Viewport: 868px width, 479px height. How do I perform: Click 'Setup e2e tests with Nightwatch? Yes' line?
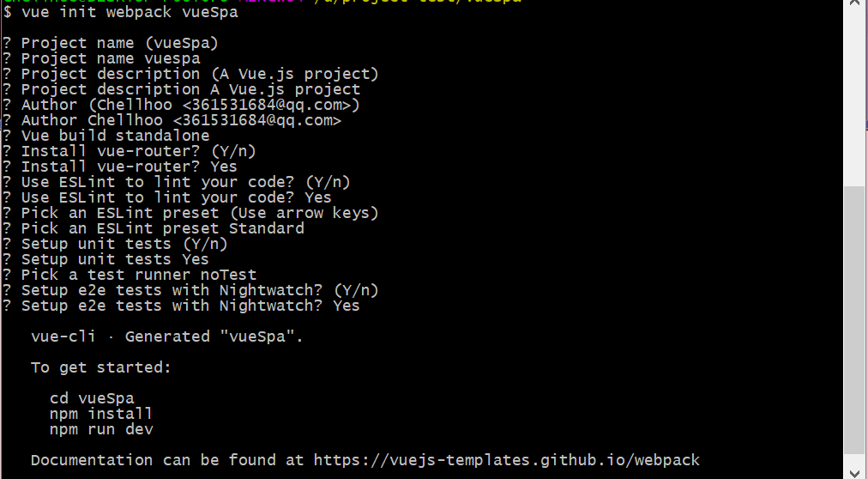coord(190,306)
